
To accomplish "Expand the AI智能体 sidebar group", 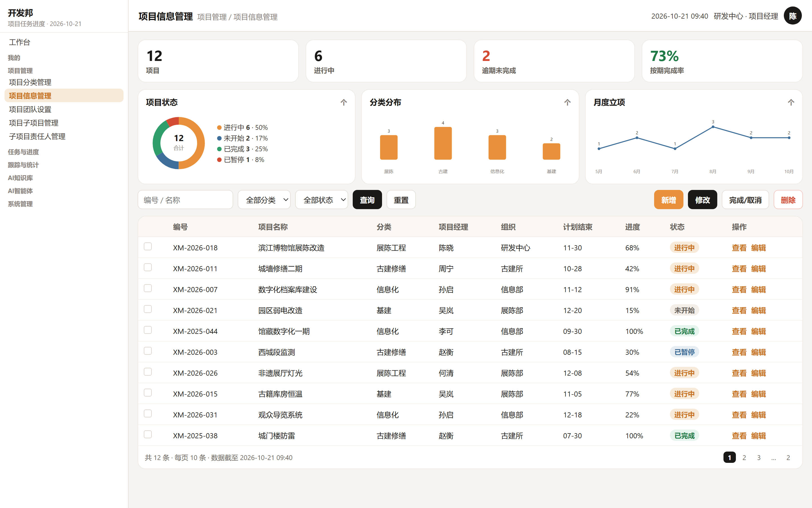I will (x=21, y=191).
